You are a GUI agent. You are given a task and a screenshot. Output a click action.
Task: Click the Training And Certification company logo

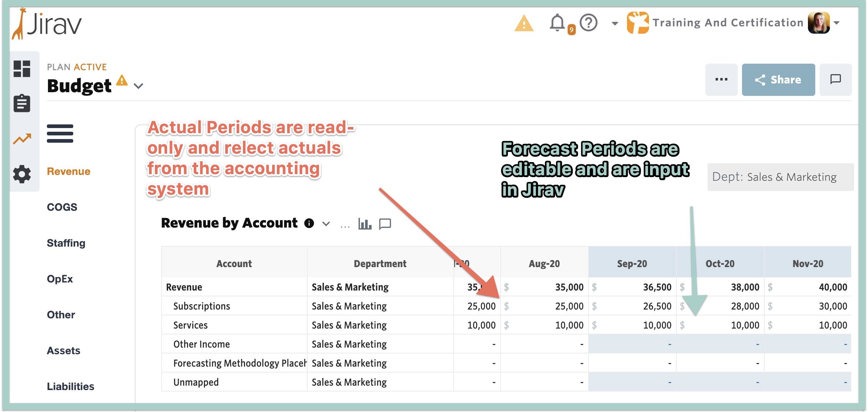(x=638, y=23)
